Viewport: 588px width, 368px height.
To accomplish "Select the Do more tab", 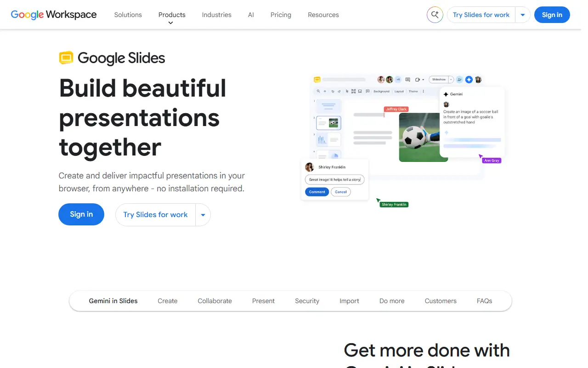I will point(392,301).
